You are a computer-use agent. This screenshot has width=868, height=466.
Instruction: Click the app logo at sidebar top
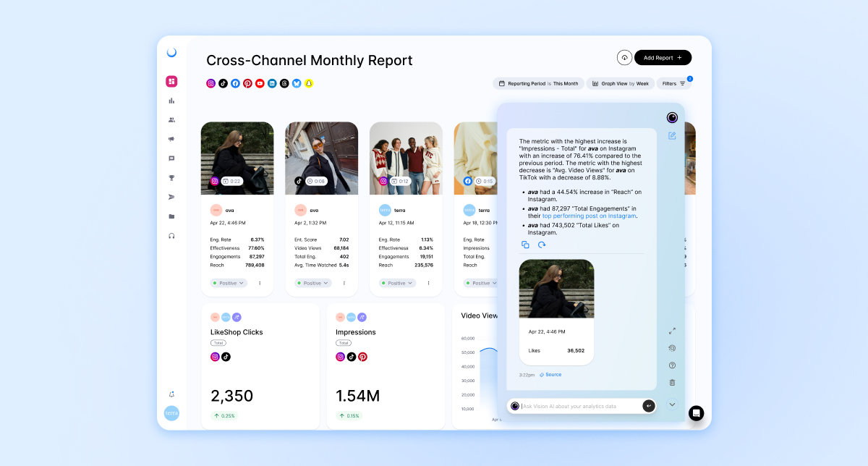point(171,52)
